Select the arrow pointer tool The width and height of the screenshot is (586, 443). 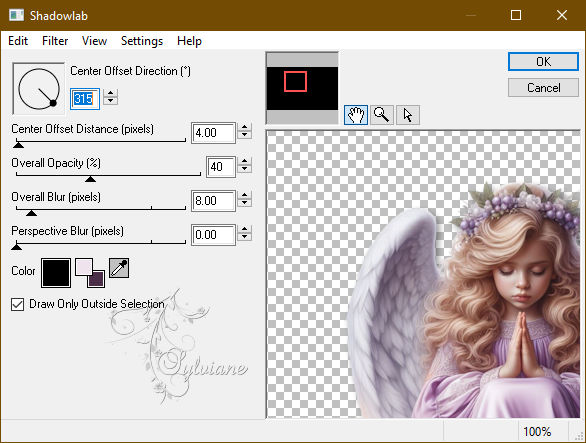[x=408, y=114]
